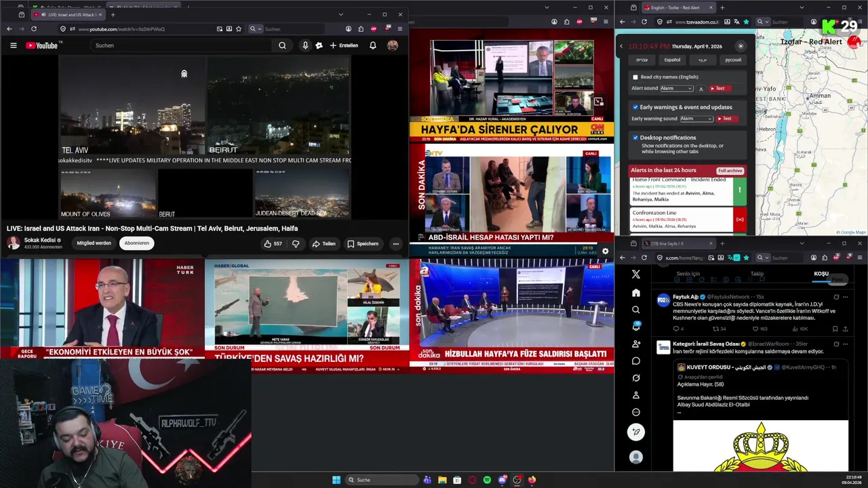
Task: Open File Explorer from the taskbar
Action: coord(442,480)
